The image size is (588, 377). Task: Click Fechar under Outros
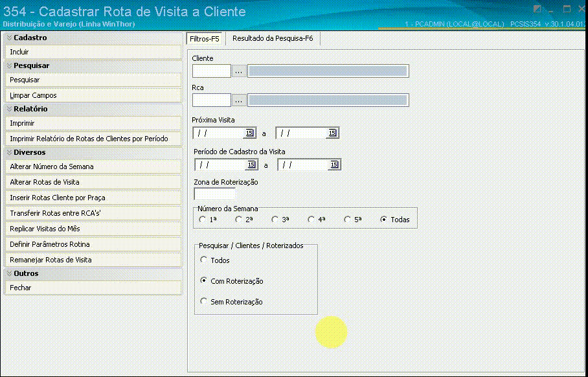pos(93,288)
